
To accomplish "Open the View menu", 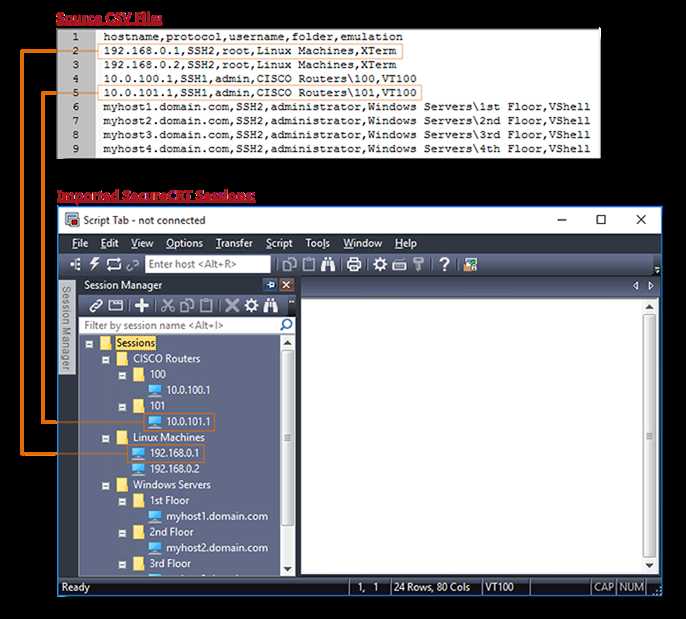I will (142, 243).
